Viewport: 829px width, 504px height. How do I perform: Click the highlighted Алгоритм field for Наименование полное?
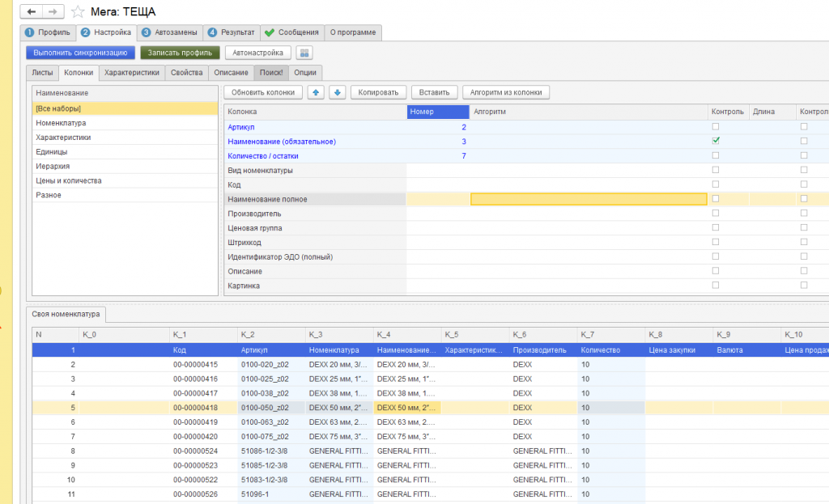pos(589,199)
